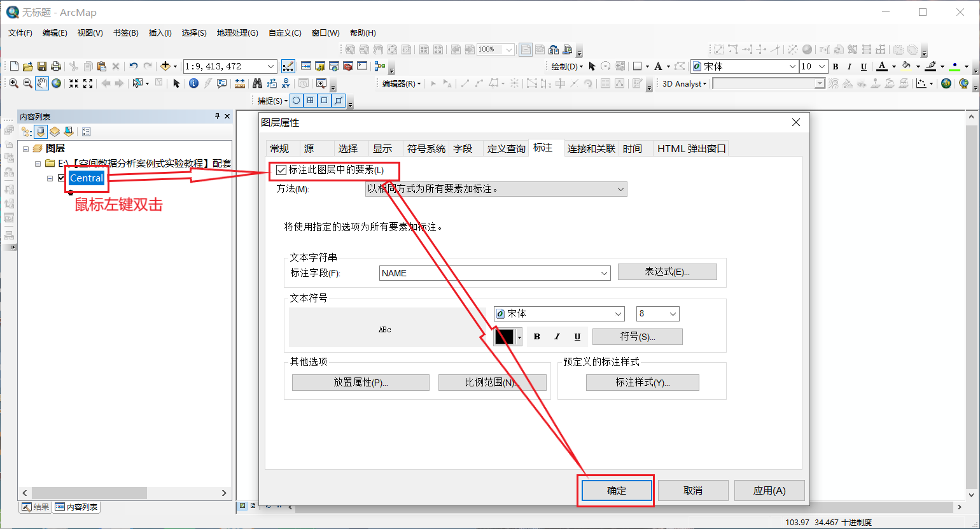This screenshot has height=529, width=980.
Task: Open ArcToolbox red toolbox icon
Action: (347, 66)
